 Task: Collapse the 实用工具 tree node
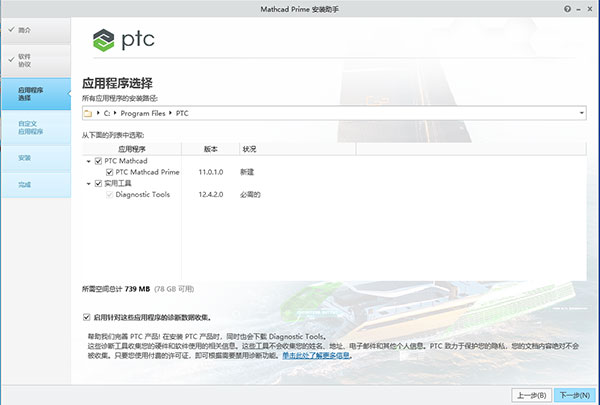88,183
